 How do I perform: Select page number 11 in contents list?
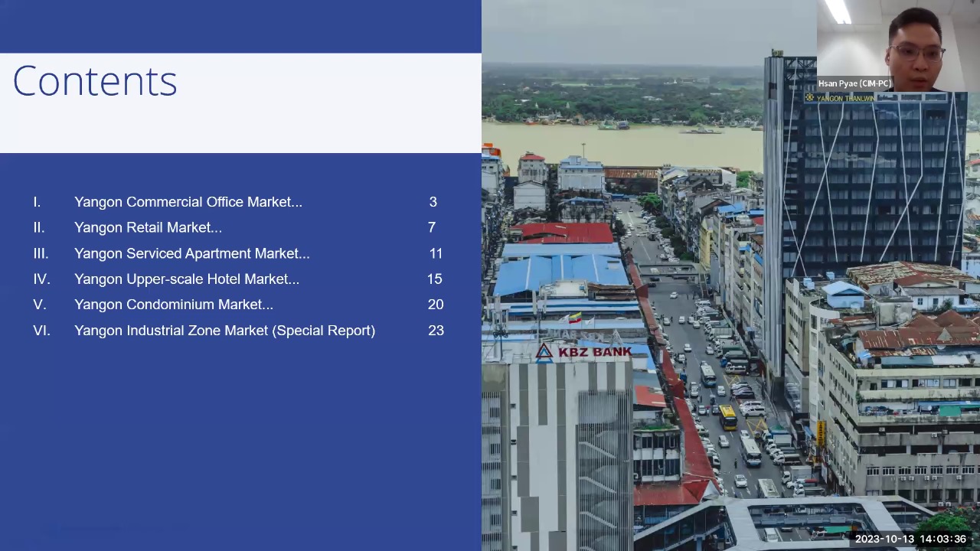(x=436, y=253)
